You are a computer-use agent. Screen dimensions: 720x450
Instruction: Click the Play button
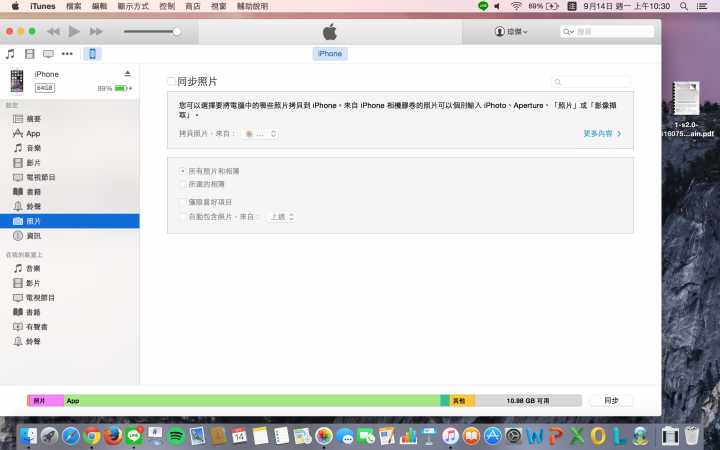point(74,31)
